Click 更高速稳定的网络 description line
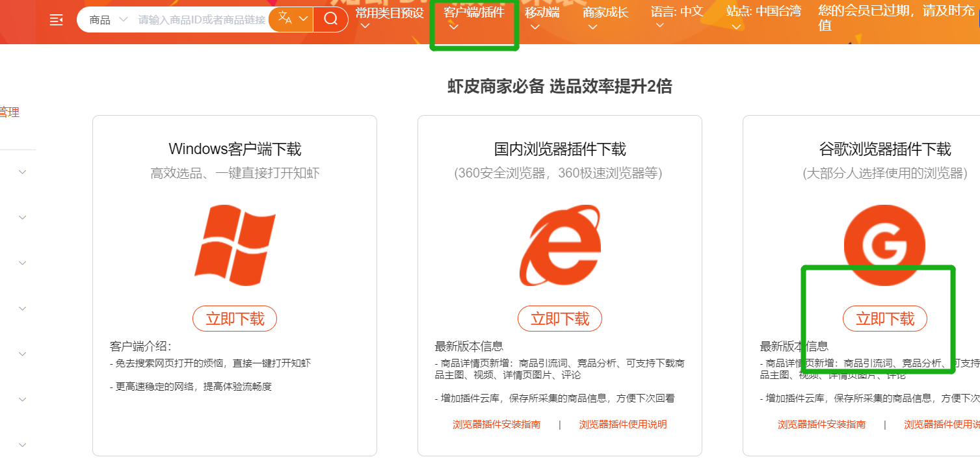 pyautogui.click(x=191, y=387)
